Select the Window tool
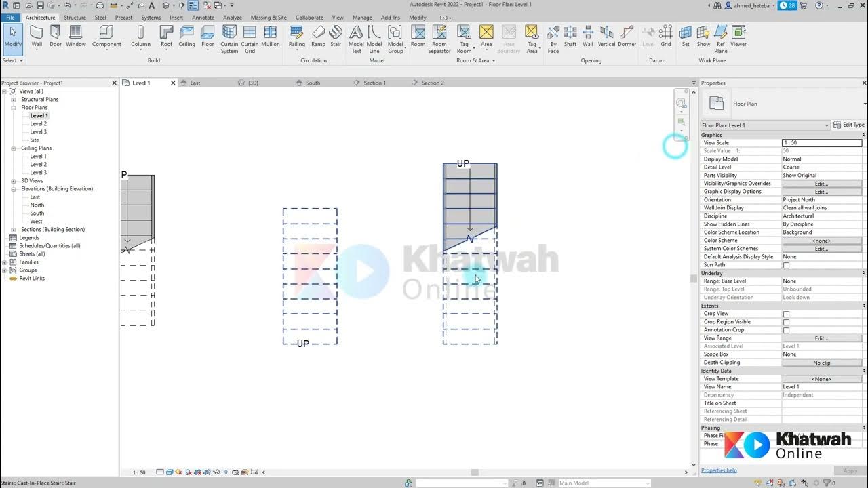 [x=76, y=37]
